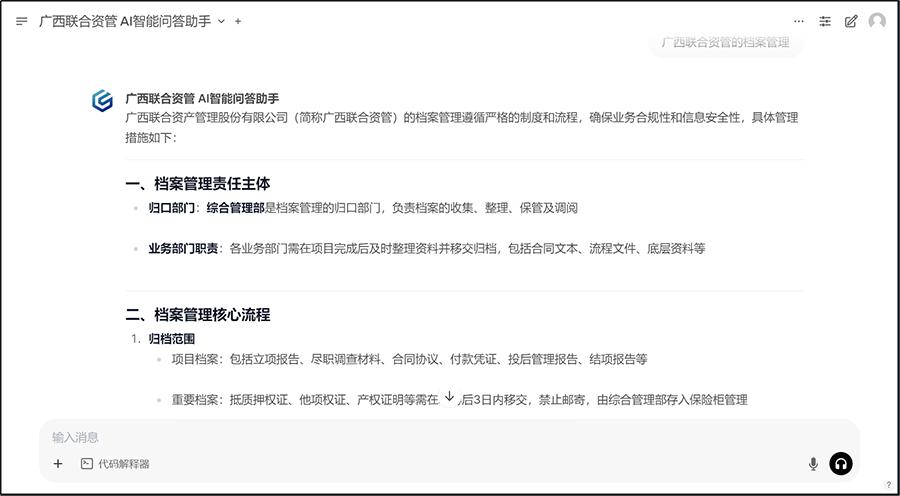Click the heading 一、档案管理责任主体
Image resolution: width=900 pixels, height=496 pixels.
tap(198, 184)
